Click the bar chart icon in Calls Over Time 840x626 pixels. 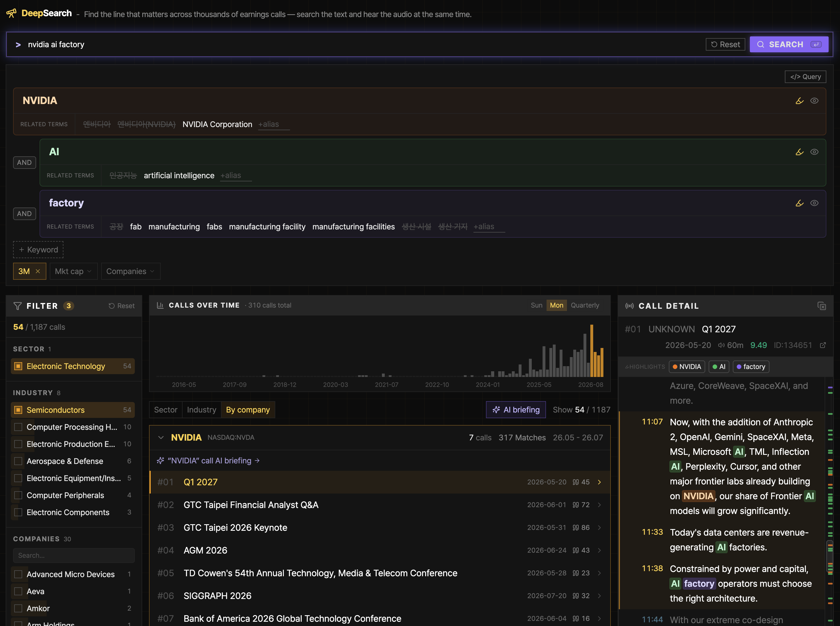click(160, 305)
